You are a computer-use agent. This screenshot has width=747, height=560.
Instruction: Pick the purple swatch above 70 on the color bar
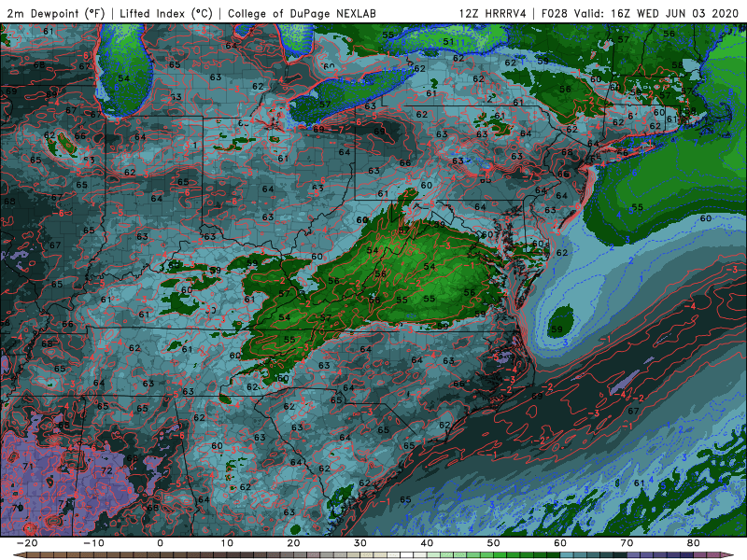[634, 555]
